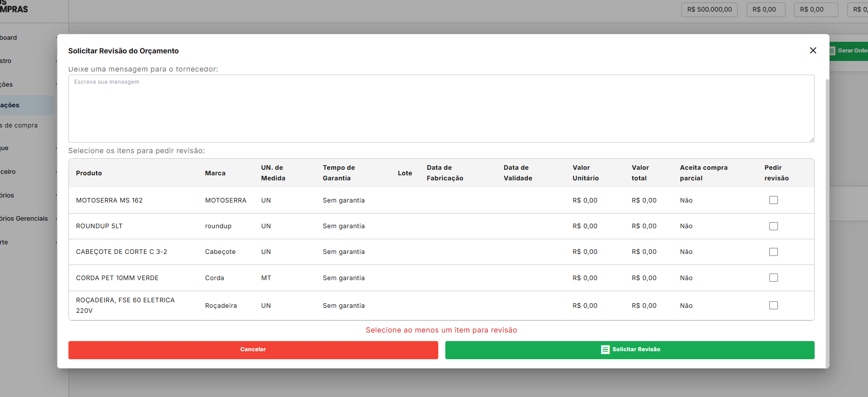The image size is (868, 397).
Task: Expand the Relatórios Gerenciais sidebar section
Action: click(25, 219)
